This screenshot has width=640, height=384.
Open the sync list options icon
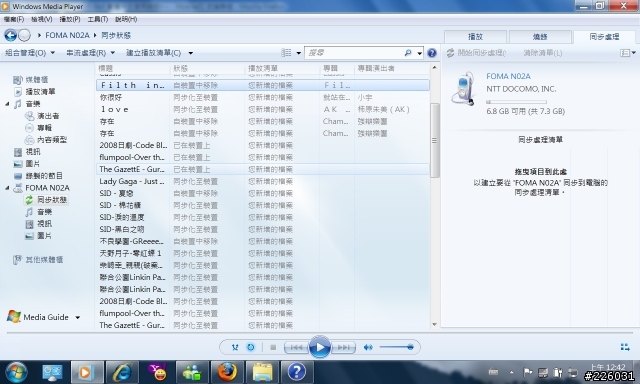(624, 53)
